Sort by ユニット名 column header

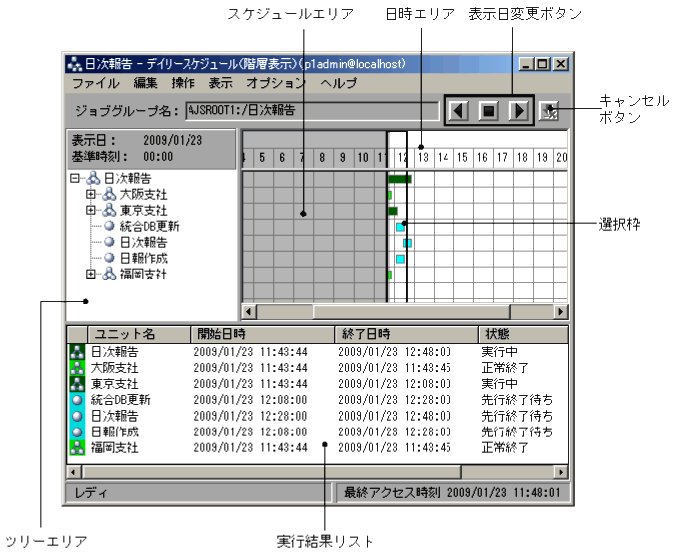[139, 334]
